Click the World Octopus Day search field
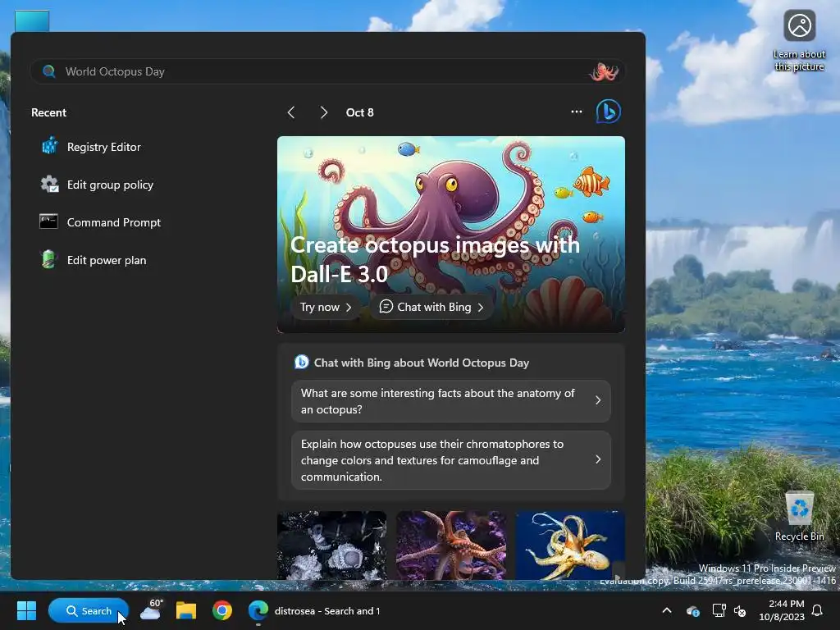 click(327, 71)
